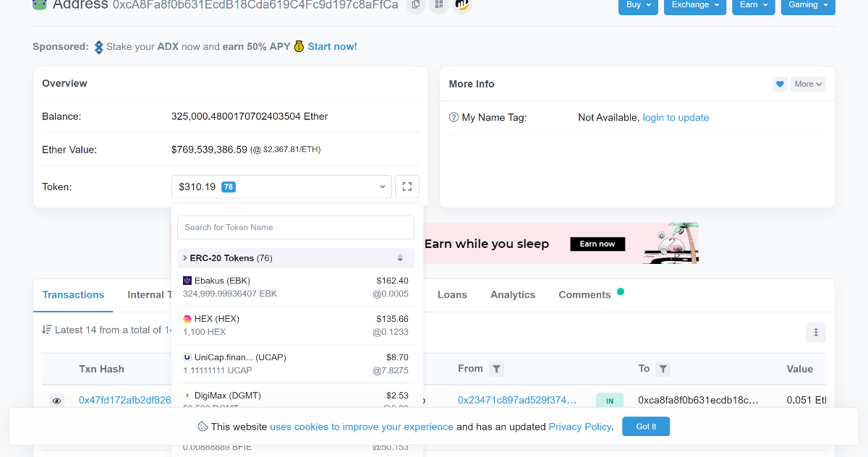Screen dimensions: 868x457
Task: Select the Ebakus (EBK) token entry
Action: click(x=296, y=287)
